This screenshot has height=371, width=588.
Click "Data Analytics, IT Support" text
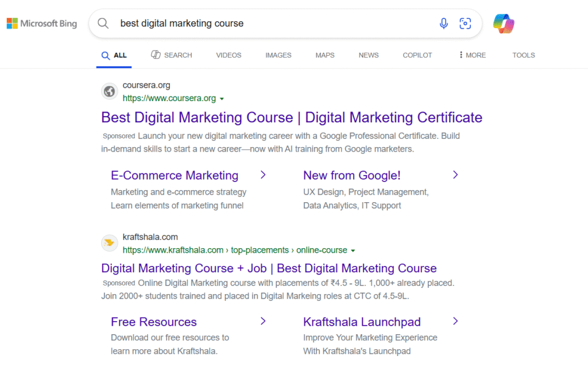[x=352, y=206]
